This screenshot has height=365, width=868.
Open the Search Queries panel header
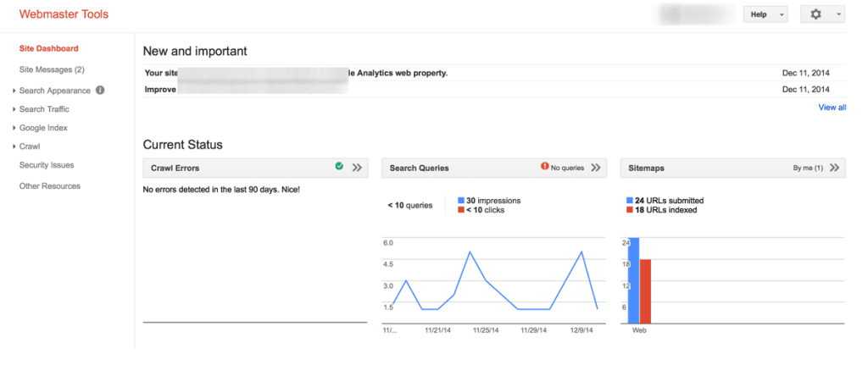click(494, 168)
